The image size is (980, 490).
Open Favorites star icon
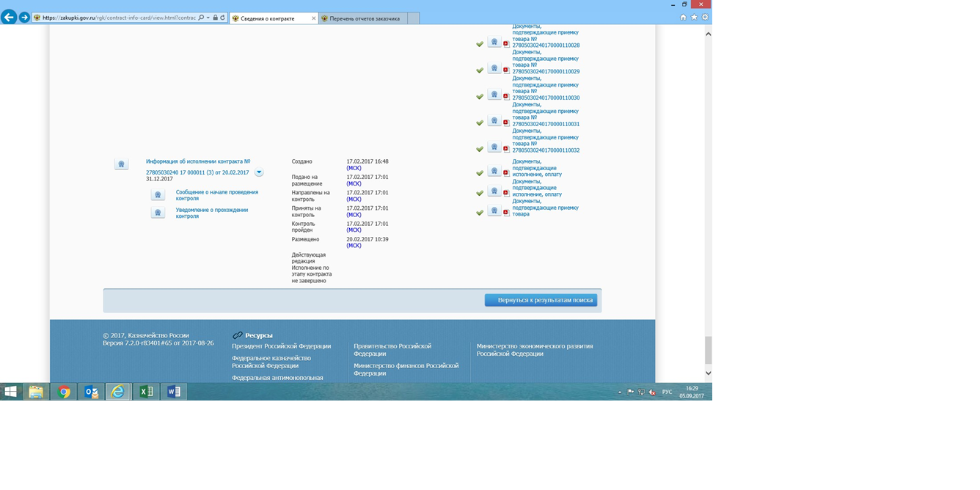click(694, 18)
